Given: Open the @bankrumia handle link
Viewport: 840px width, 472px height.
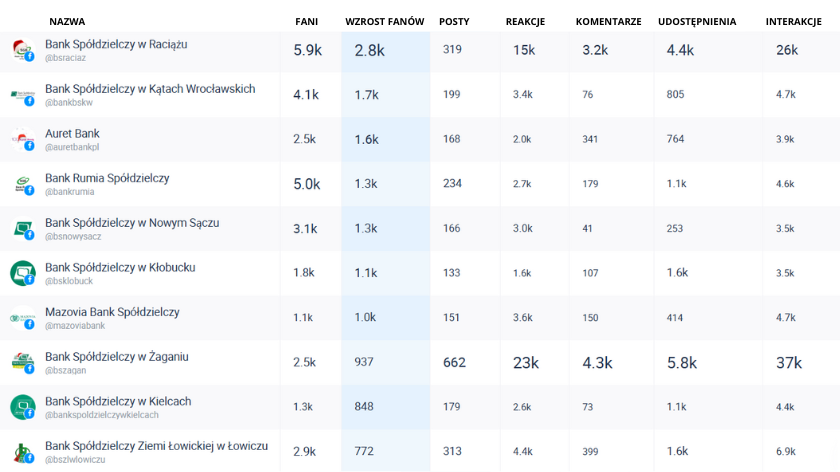Looking at the screenshot, I should (70, 191).
